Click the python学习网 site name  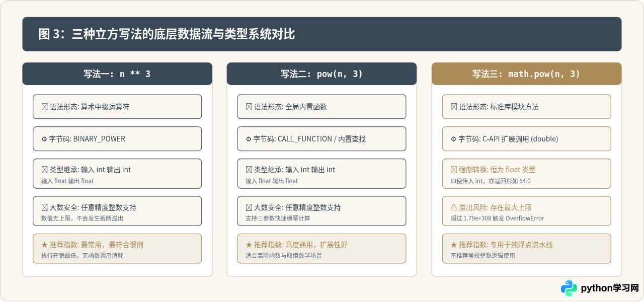[x=610, y=288]
